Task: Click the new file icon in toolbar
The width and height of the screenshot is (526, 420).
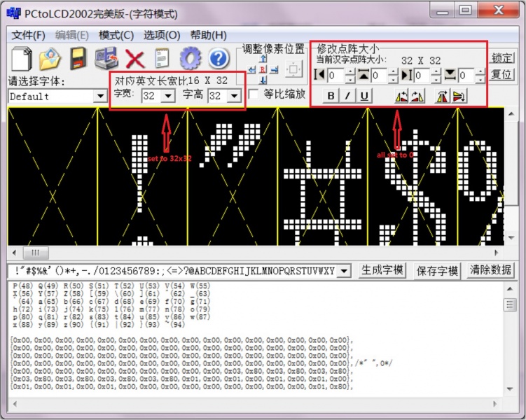Action: [22, 59]
